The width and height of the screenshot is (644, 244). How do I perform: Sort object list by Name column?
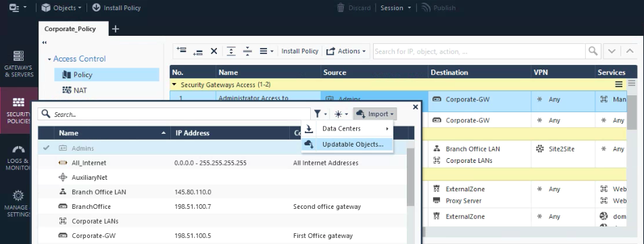click(x=112, y=133)
